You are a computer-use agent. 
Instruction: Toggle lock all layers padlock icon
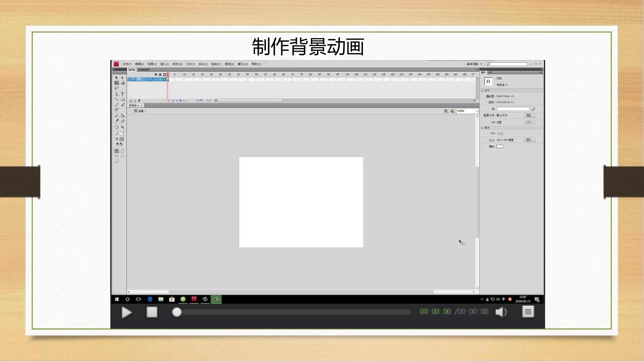pos(160,74)
